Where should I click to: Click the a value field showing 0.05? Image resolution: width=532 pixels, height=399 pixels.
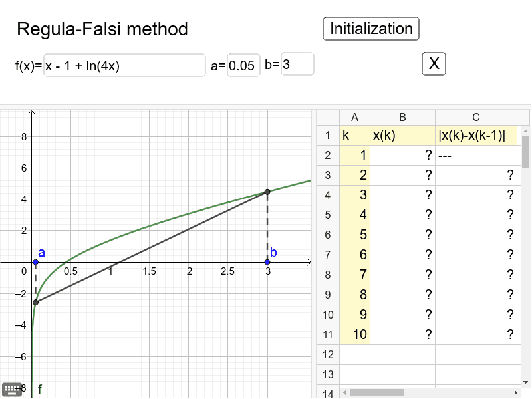point(242,64)
